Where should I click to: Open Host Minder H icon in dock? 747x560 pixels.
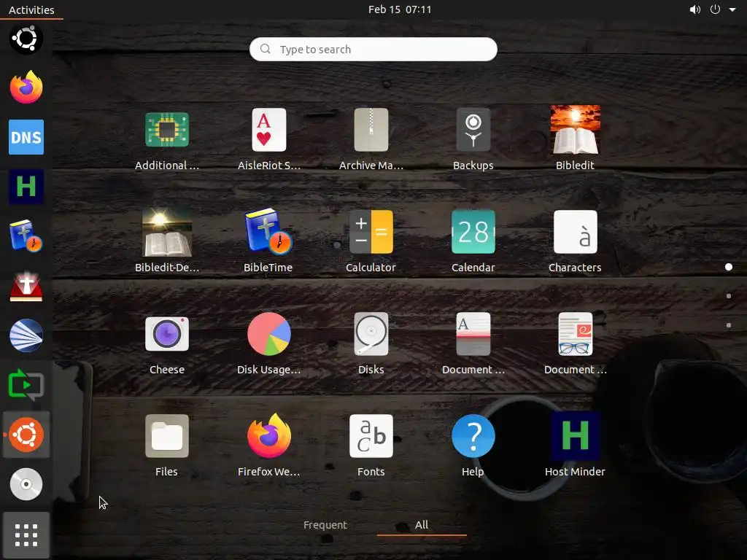(x=26, y=186)
